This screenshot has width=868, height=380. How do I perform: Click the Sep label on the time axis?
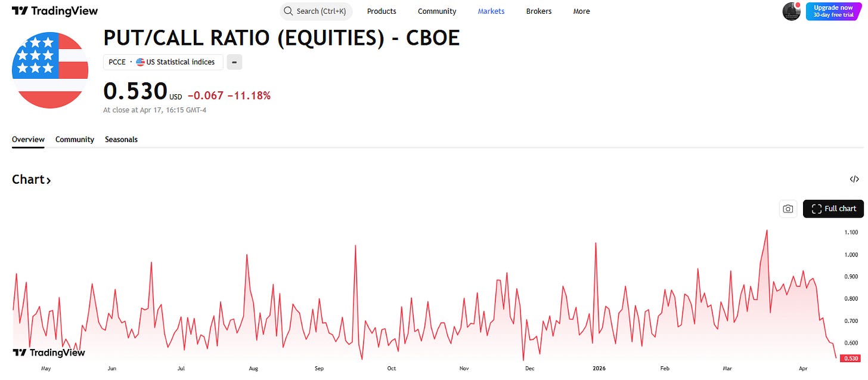pos(319,369)
